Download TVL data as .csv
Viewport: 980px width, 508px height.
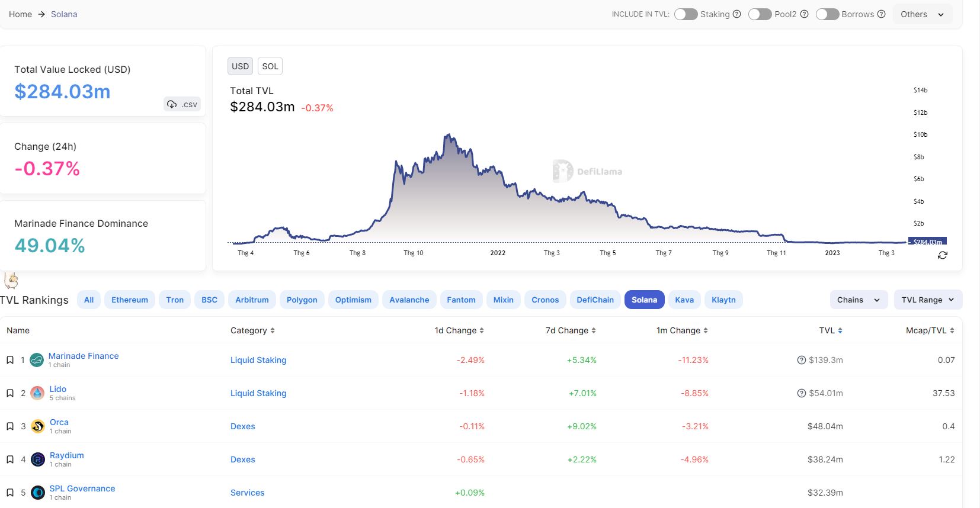(182, 104)
